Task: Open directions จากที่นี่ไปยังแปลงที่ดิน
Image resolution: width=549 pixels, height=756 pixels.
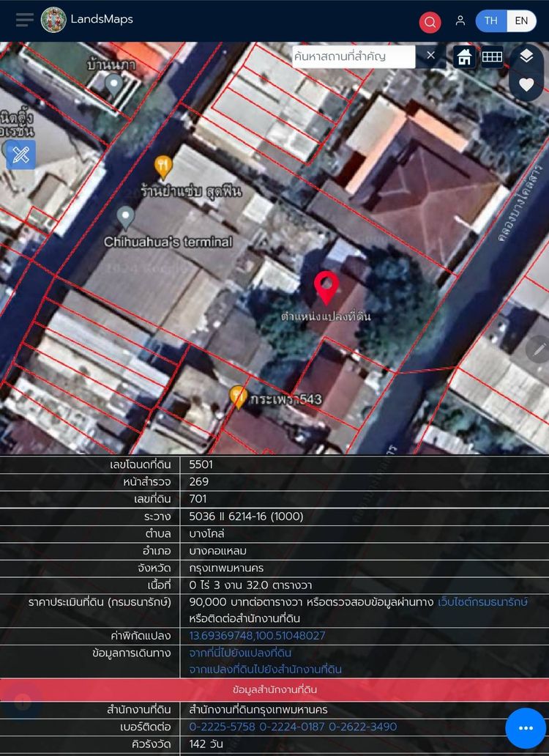Action: point(240,653)
